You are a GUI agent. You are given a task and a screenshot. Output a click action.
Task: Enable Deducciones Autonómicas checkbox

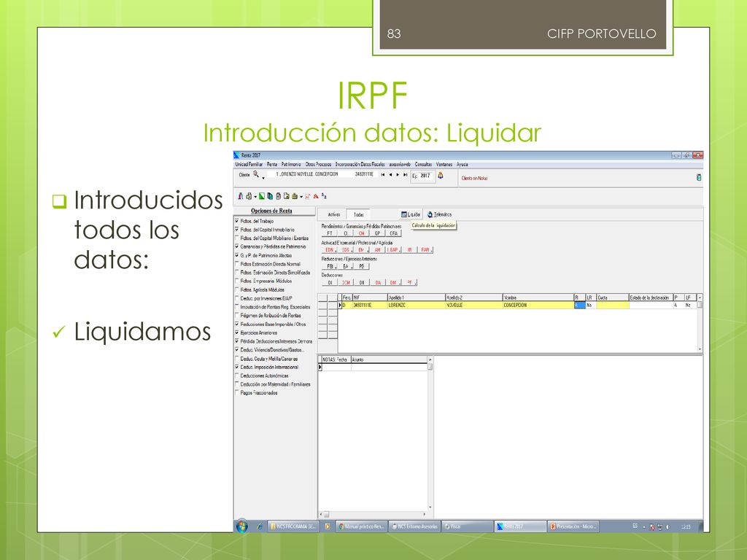pos(237,376)
